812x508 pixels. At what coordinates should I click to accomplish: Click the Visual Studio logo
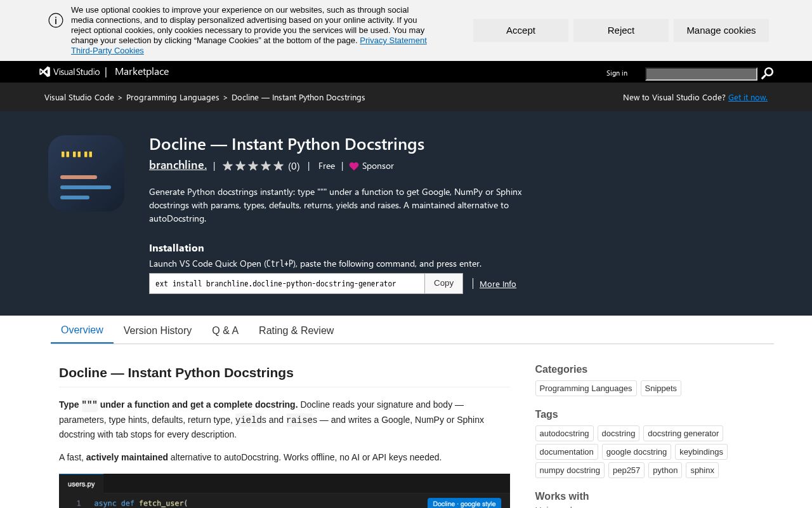click(70, 72)
